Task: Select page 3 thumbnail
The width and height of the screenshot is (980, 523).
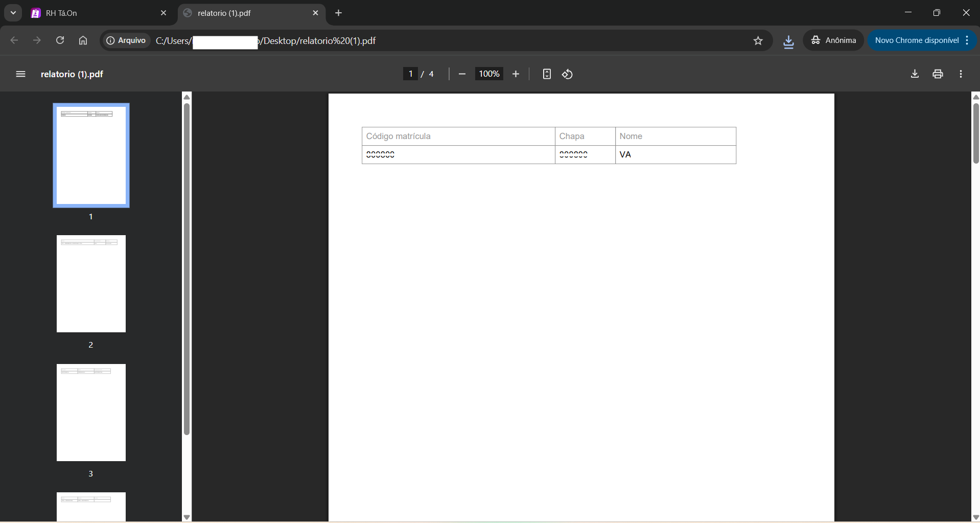Action: coord(91,413)
